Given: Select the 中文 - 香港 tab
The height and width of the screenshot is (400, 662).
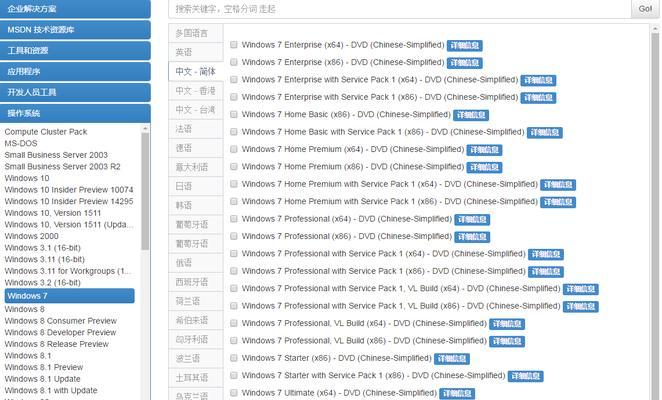Looking at the screenshot, I should coord(195,90).
